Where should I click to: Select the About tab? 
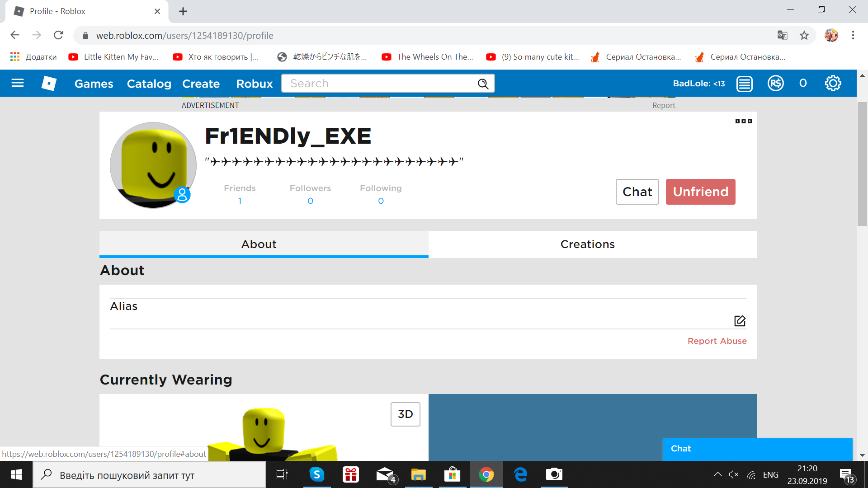point(258,244)
